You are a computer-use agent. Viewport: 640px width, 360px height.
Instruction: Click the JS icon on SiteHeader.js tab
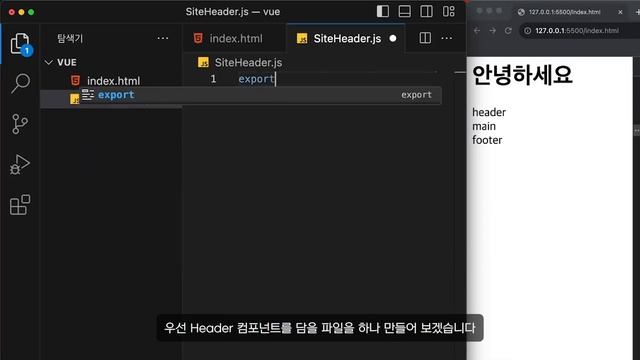point(302,38)
